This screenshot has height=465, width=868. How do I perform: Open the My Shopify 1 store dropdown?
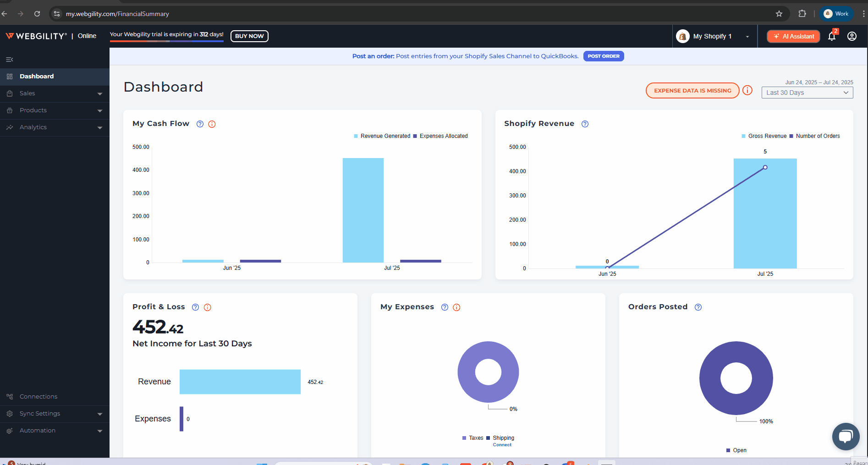[713, 36]
